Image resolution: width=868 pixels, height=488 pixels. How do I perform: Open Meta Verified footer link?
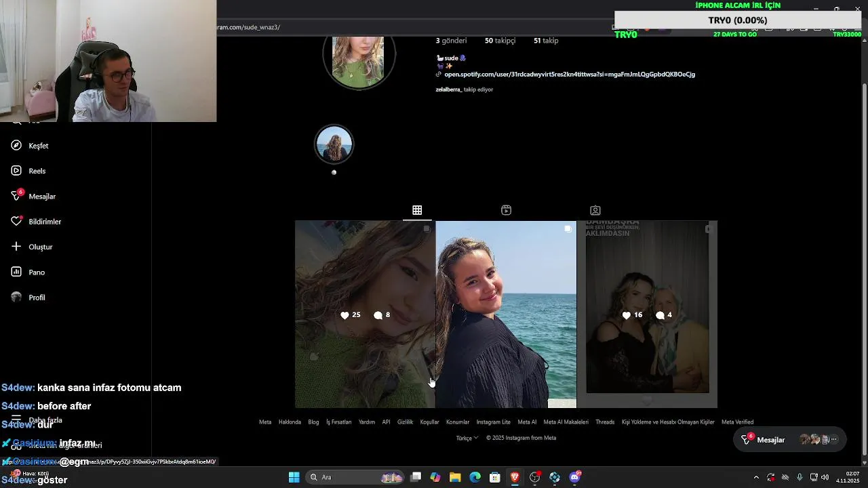click(x=737, y=422)
